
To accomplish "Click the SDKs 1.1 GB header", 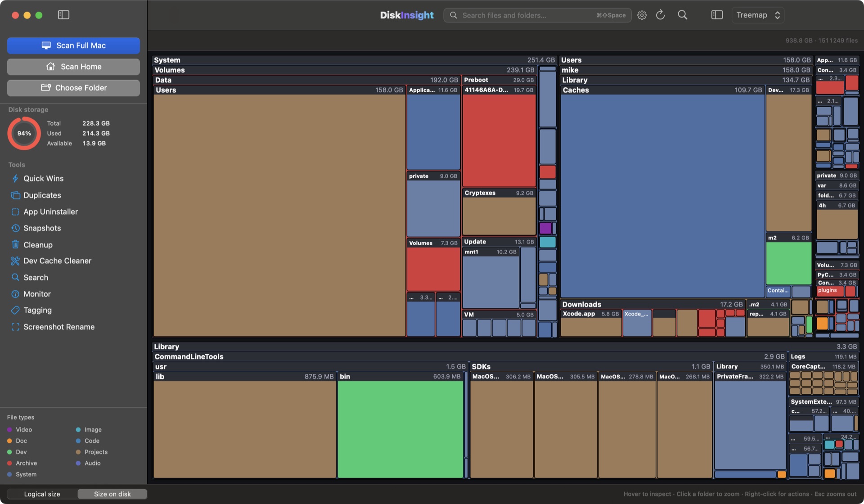I will (x=591, y=366).
